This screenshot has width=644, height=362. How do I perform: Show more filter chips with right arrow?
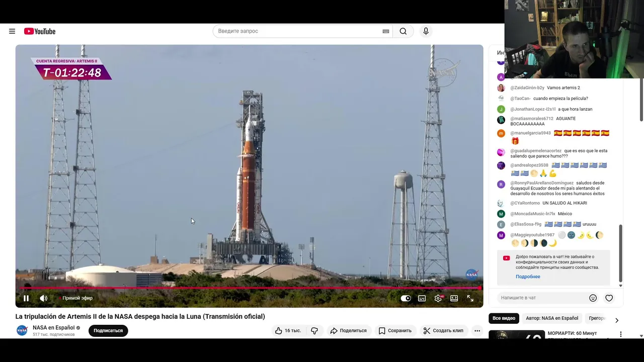tap(617, 320)
